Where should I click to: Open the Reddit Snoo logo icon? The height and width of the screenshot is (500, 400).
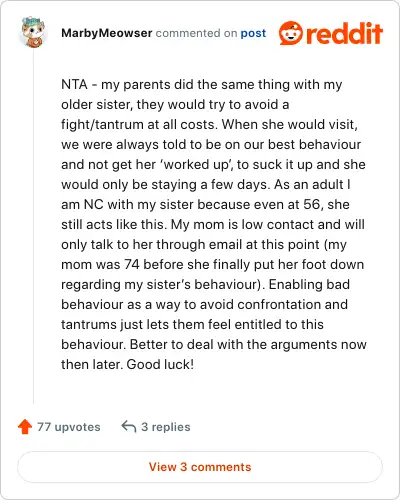pyautogui.click(x=291, y=33)
